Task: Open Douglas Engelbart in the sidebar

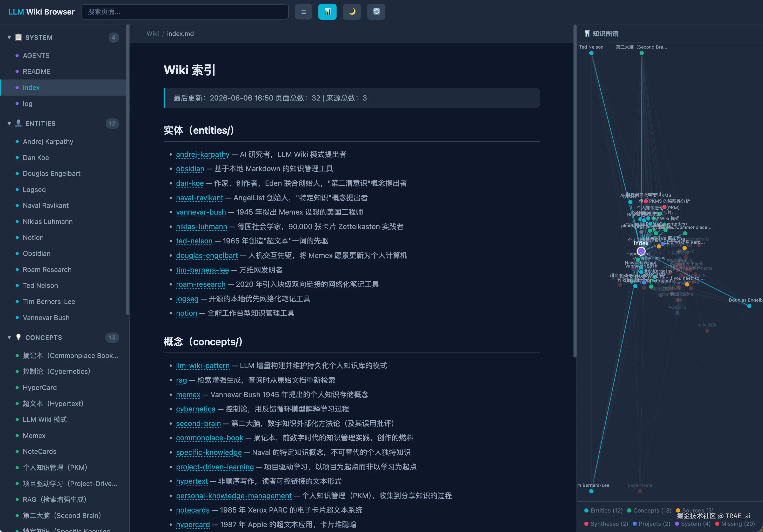Action: coord(63,174)
